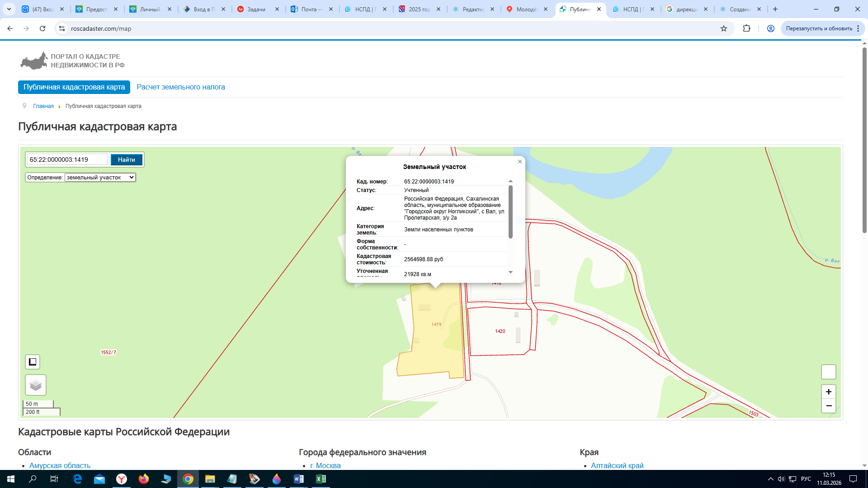868x488 pixels.
Task: Switch to the Задачи browser tab
Action: (256, 9)
